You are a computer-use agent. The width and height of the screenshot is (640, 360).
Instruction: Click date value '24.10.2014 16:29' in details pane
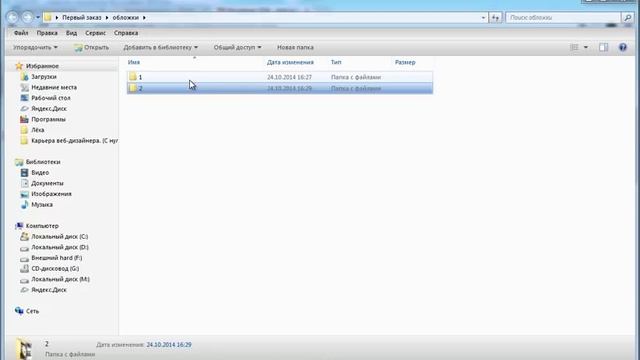[169, 345]
